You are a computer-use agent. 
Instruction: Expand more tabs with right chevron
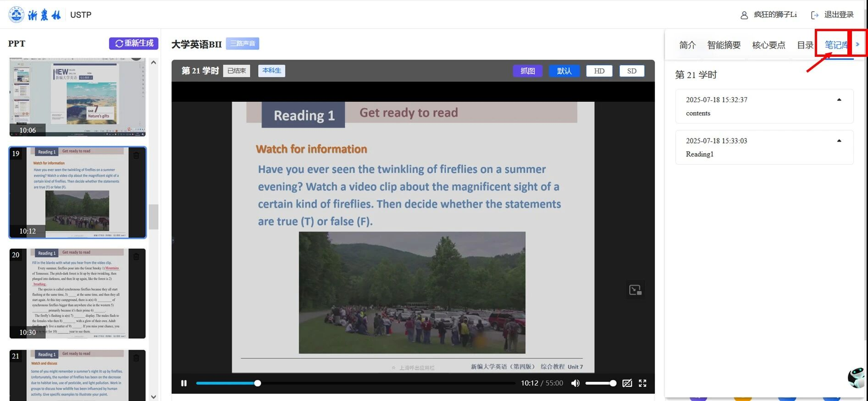pos(857,44)
